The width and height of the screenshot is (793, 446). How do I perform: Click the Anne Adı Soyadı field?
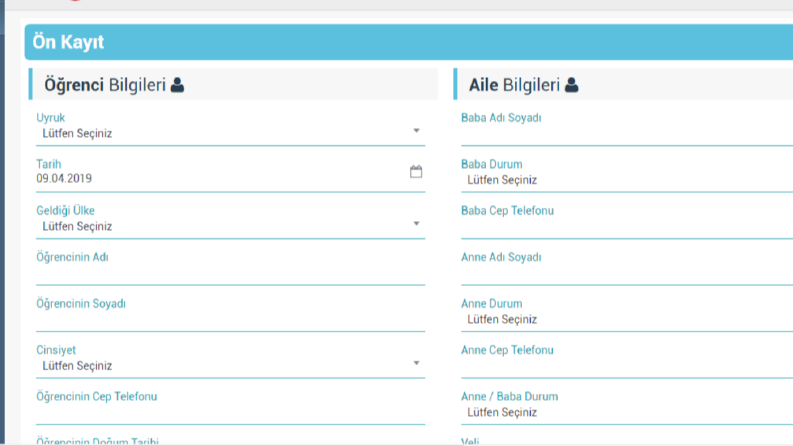pos(627,274)
